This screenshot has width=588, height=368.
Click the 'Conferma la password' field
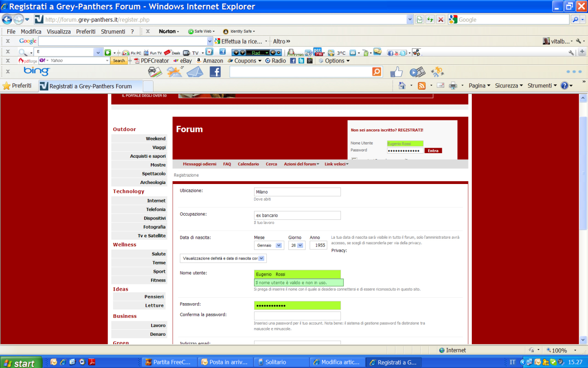pyautogui.click(x=297, y=316)
